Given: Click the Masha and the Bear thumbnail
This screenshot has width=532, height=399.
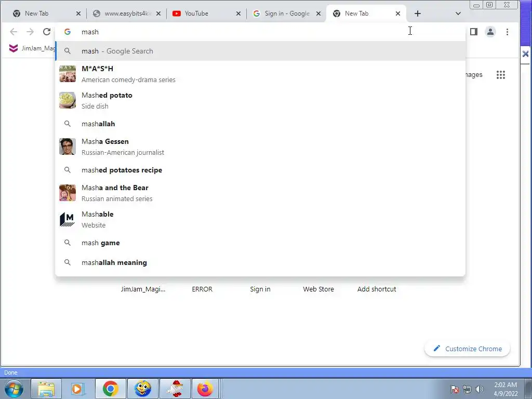Looking at the screenshot, I should pyautogui.click(x=68, y=193).
